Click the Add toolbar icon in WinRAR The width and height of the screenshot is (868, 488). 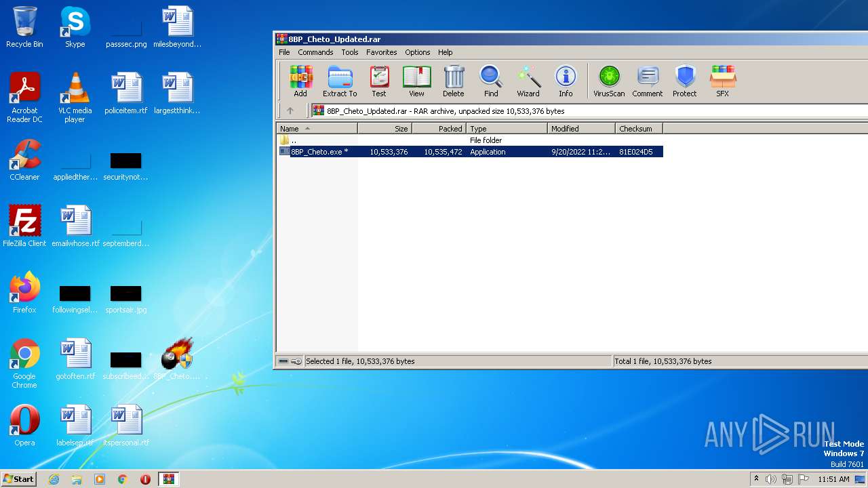coord(300,81)
